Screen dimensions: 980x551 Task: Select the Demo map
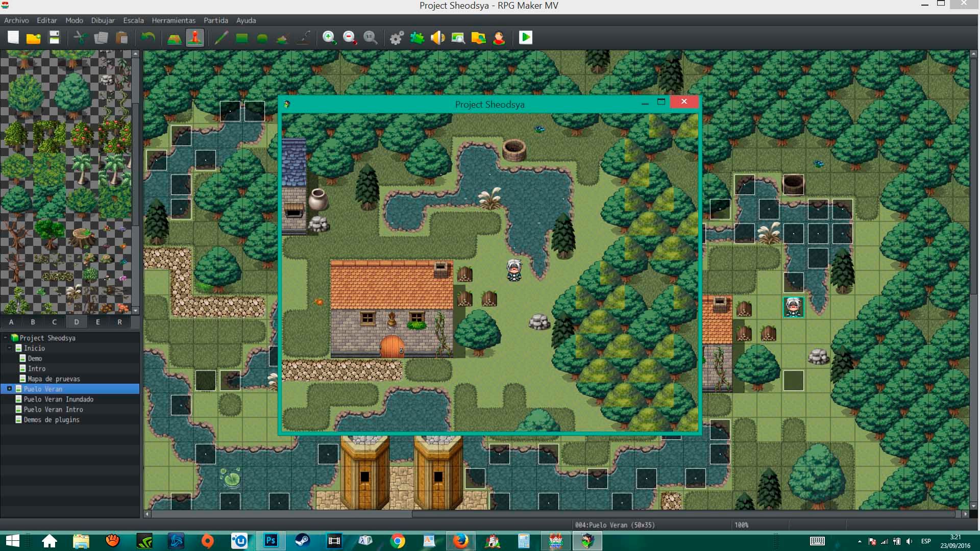coord(35,358)
